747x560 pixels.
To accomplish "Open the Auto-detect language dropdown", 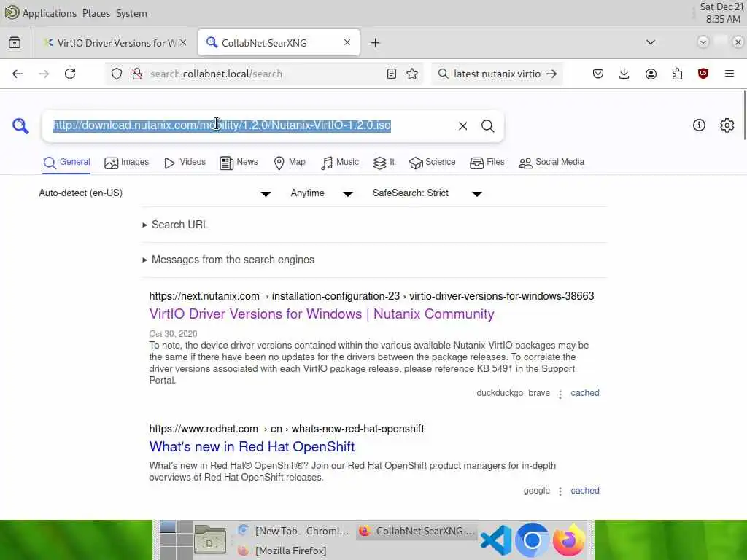I will pos(155,193).
